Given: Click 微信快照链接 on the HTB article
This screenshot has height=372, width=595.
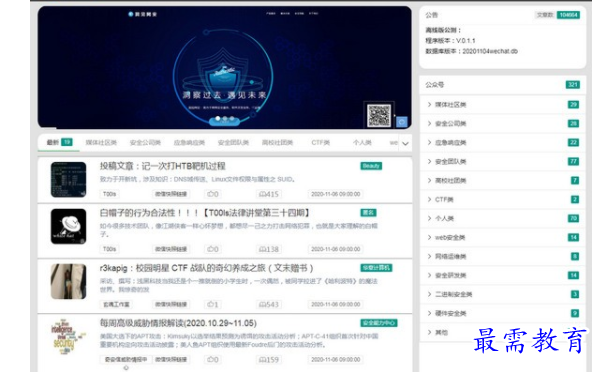Looking at the screenshot, I should tap(171, 194).
